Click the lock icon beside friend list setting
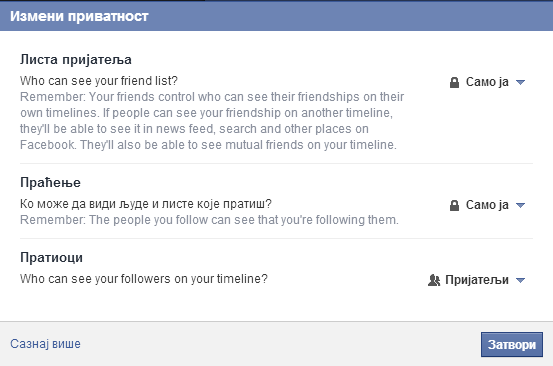The width and height of the screenshot is (553, 366). point(454,83)
